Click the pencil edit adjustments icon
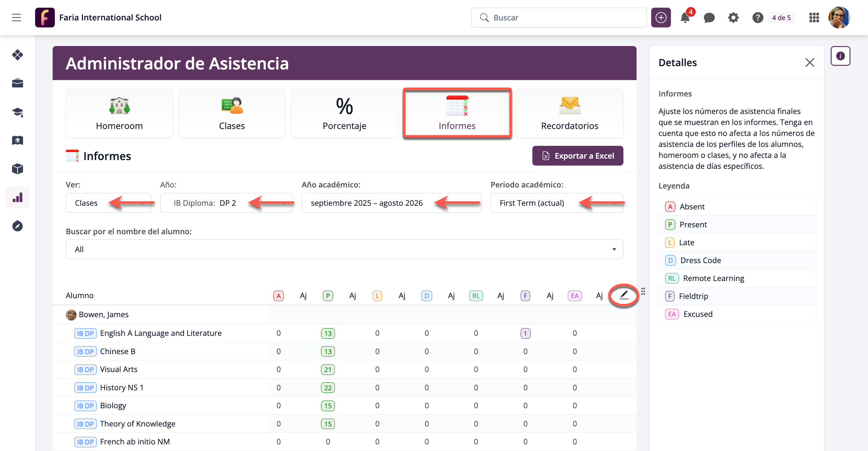 624,295
